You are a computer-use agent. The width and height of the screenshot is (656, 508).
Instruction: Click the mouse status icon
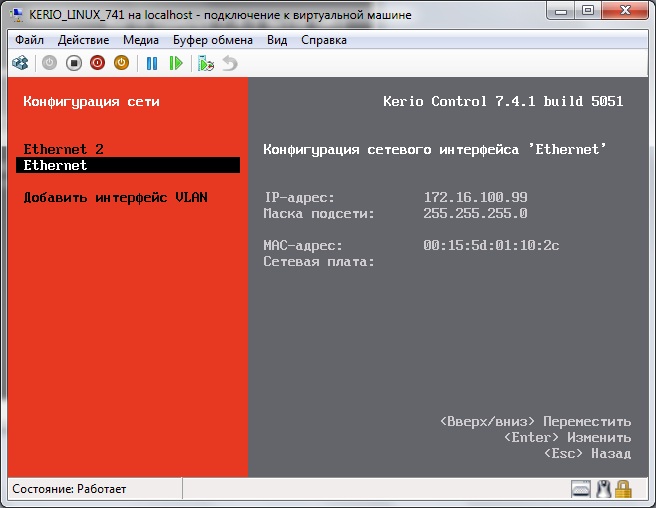coord(603,489)
